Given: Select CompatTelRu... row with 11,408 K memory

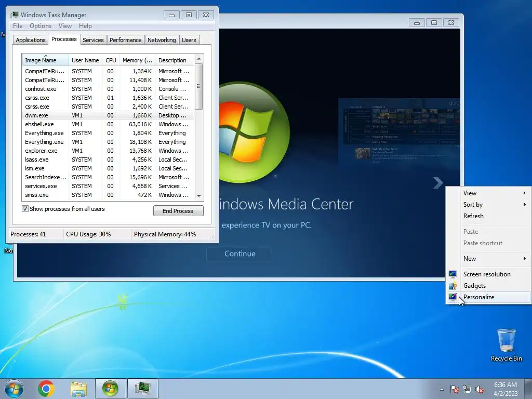Looking at the screenshot, I should [x=108, y=80].
